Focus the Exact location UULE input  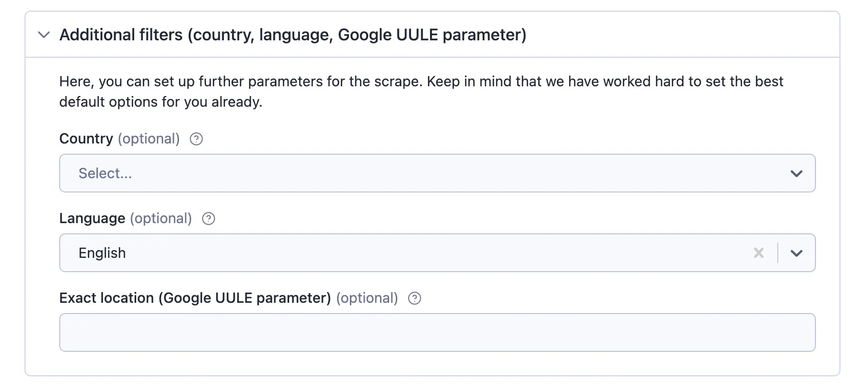(438, 332)
